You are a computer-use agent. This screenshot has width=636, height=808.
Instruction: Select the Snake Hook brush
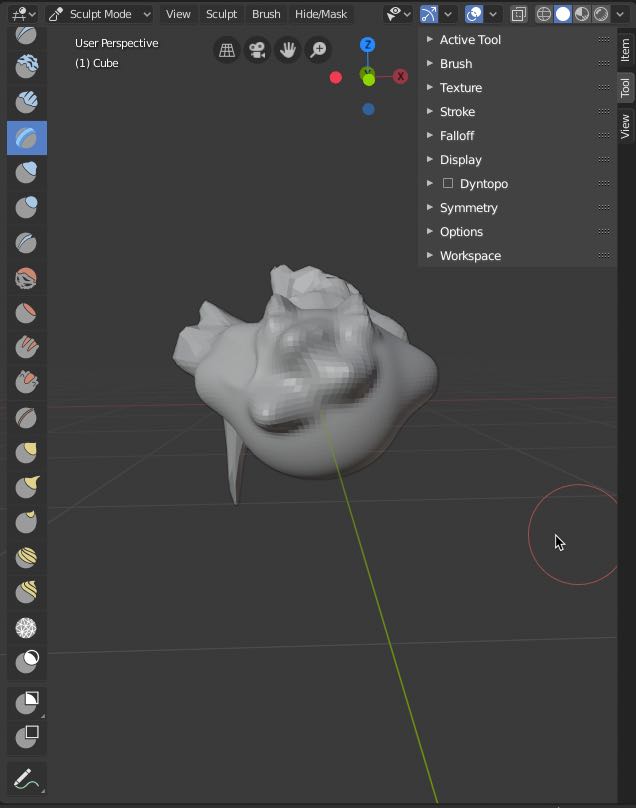27,487
